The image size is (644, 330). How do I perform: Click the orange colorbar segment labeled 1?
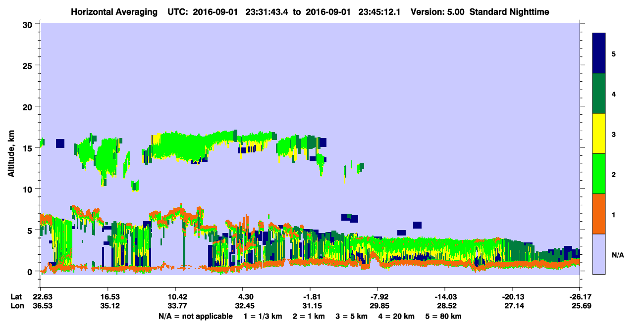[x=599, y=214]
